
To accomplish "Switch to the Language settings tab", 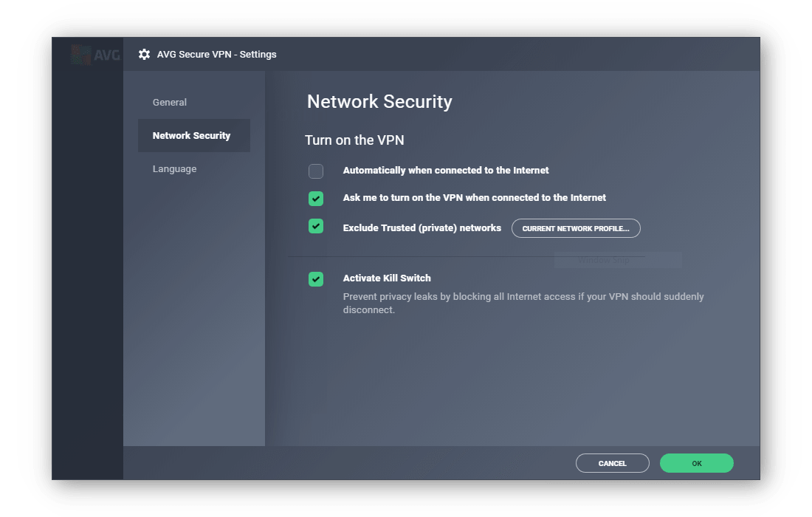I will (x=174, y=169).
